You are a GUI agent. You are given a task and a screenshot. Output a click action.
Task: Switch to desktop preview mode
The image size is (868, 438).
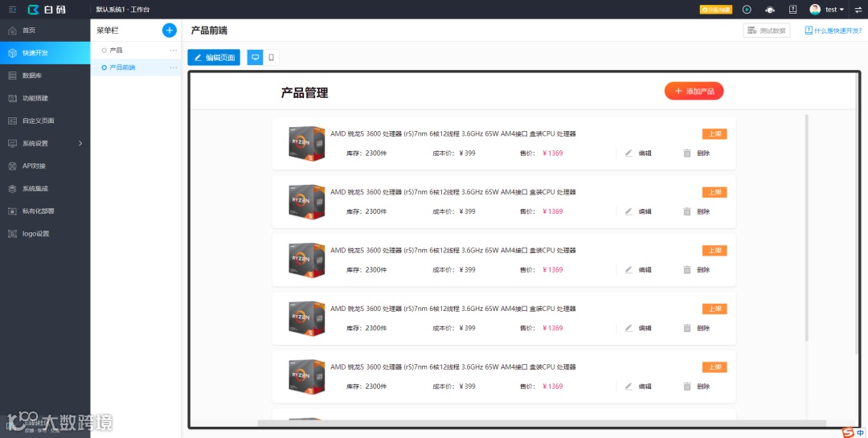pos(256,58)
